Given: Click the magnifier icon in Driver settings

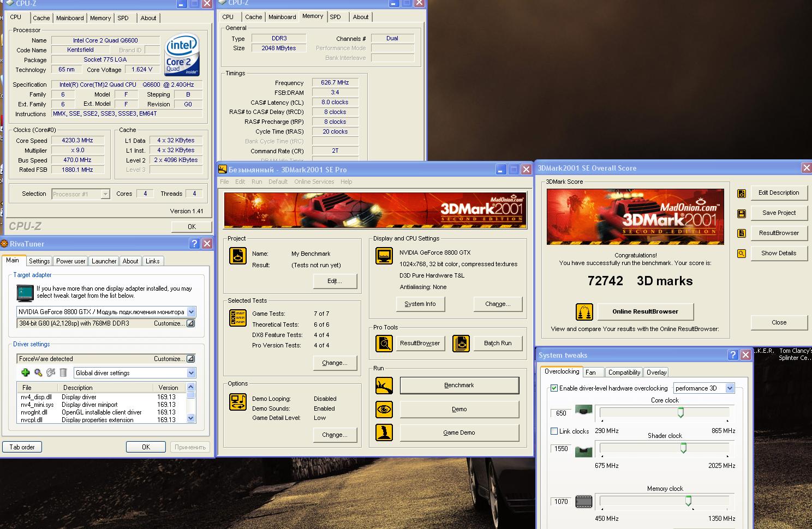Looking at the screenshot, I should 38,372.
